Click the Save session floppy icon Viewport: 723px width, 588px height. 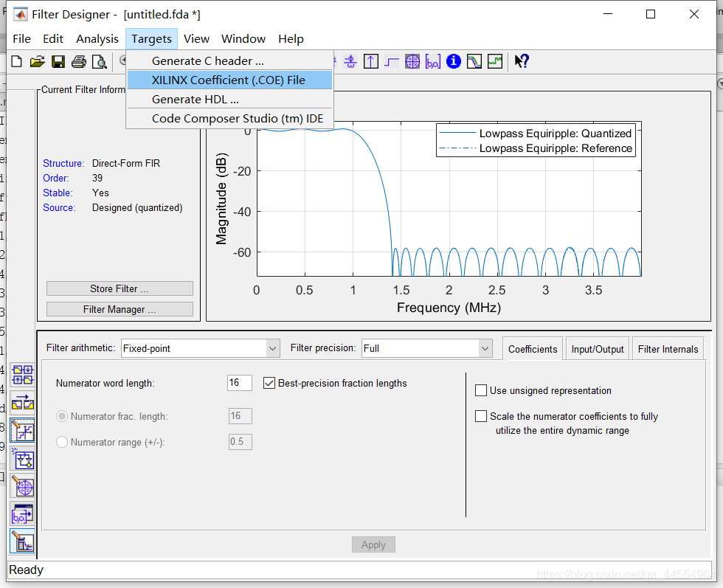tap(58, 61)
